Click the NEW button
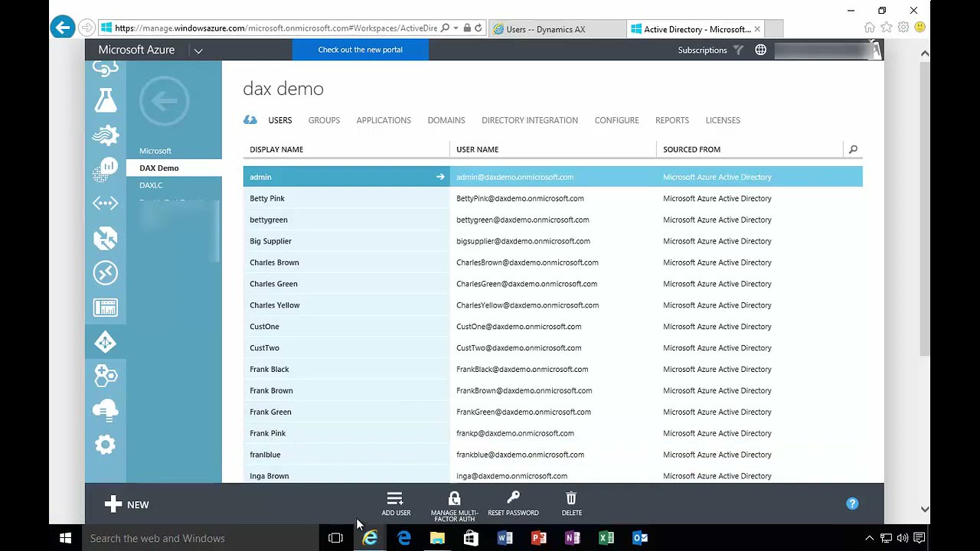This screenshot has width=980, height=551. (127, 504)
